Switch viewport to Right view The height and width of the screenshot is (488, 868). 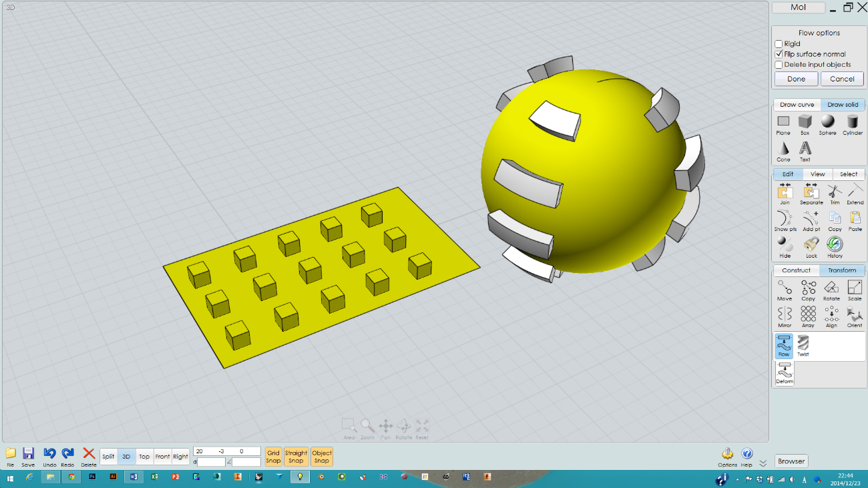coord(180,457)
